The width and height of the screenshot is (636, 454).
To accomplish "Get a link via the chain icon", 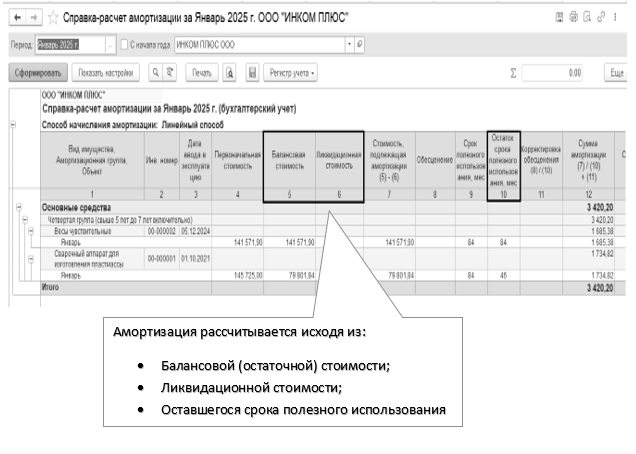I will (x=601, y=17).
